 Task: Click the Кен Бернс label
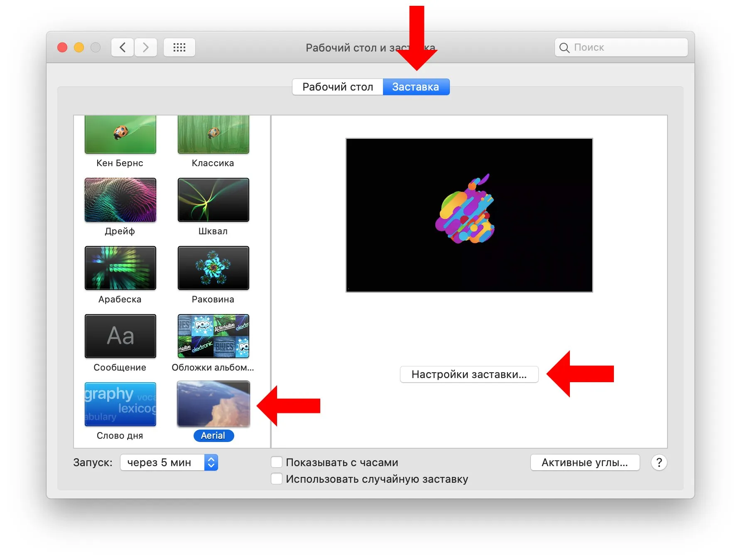tap(120, 163)
